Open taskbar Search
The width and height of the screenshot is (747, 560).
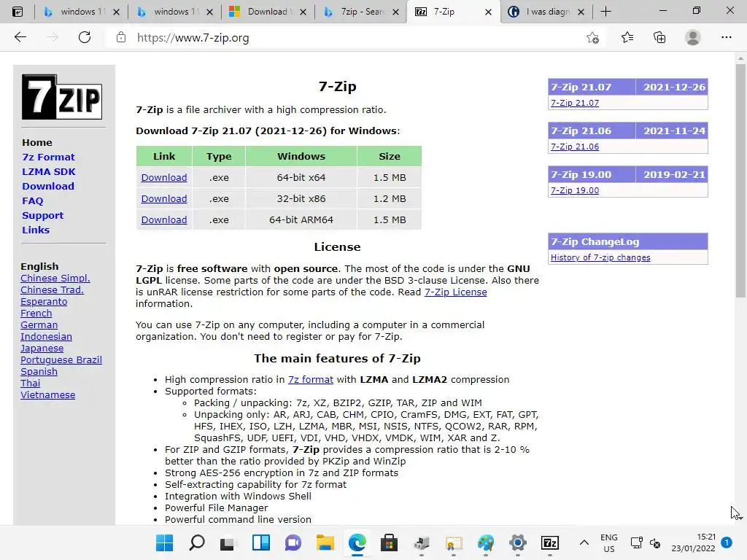pos(197,542)
